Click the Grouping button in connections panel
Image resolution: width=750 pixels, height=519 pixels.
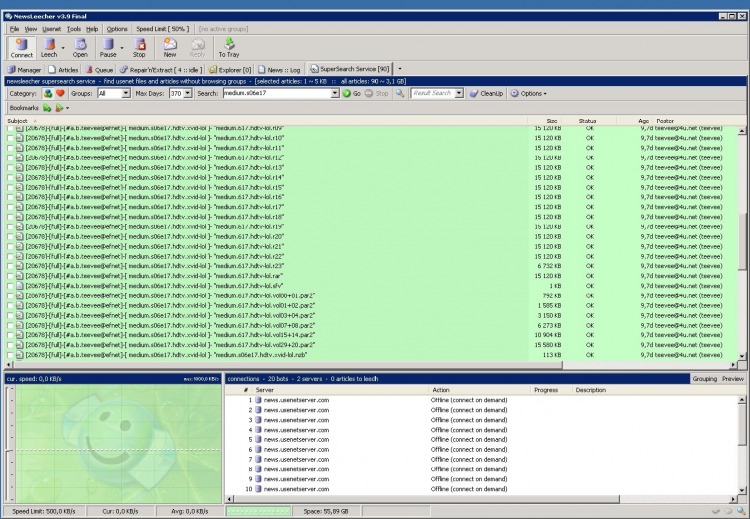tap(705, 378)
